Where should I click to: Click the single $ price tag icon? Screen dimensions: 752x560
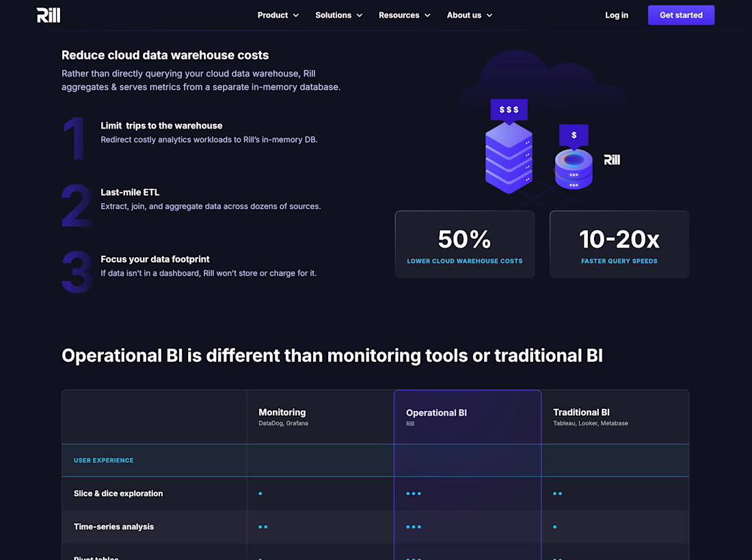tap(574, 136)
